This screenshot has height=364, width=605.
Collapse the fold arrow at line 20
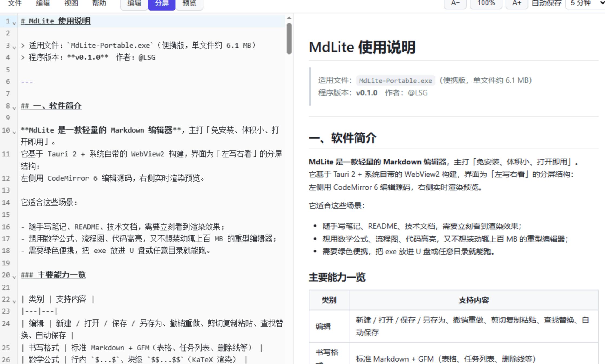pyautogui.click(x=14, y=277)
